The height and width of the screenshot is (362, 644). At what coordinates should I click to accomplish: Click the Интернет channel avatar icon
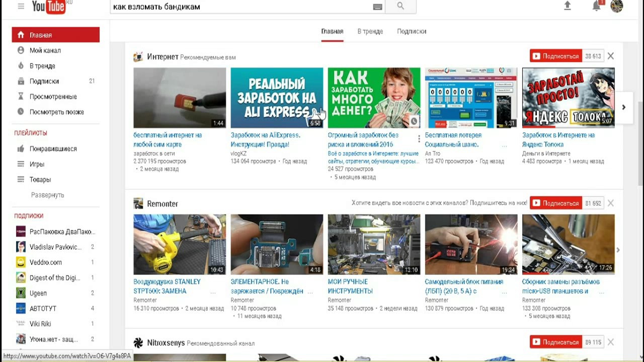138,57
